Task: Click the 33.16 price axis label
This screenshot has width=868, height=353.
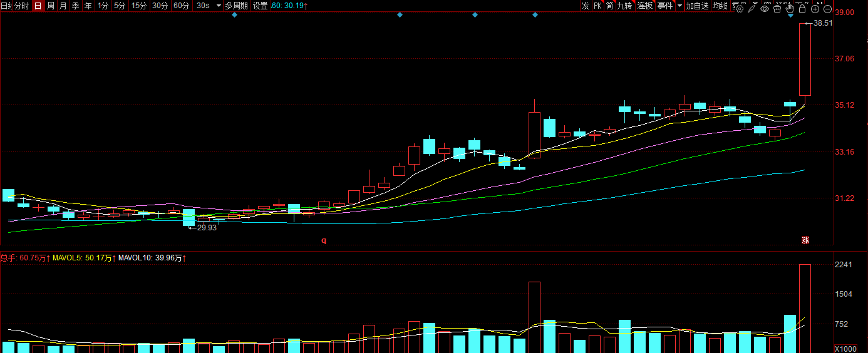Action: coord(845,152)
